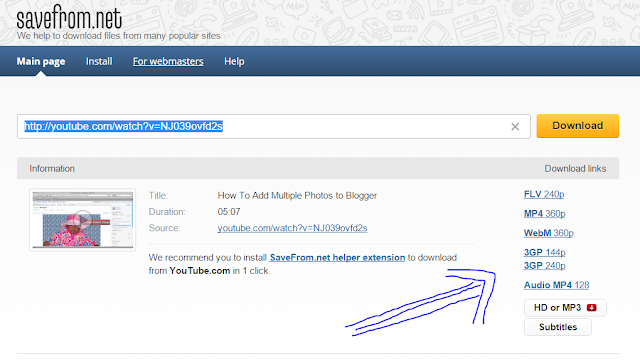Click in the video URL input field
Viewport: 640px width, 361px height.
point(273,127)
